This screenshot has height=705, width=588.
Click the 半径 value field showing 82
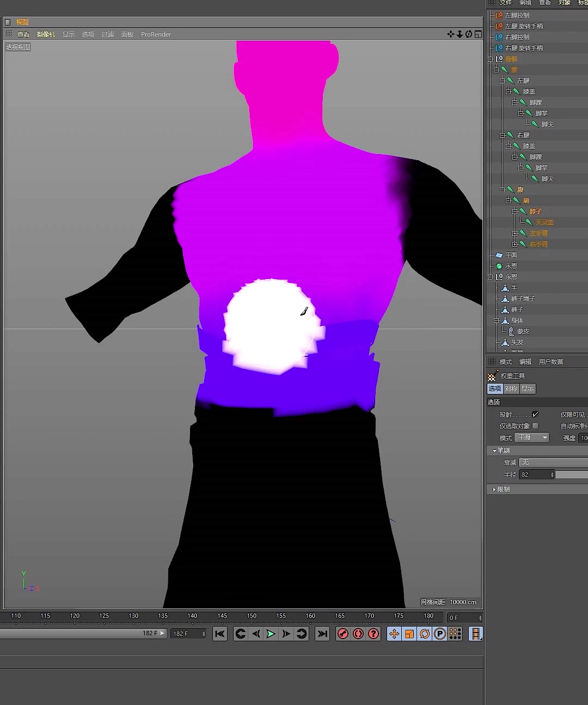click(537, 475)
